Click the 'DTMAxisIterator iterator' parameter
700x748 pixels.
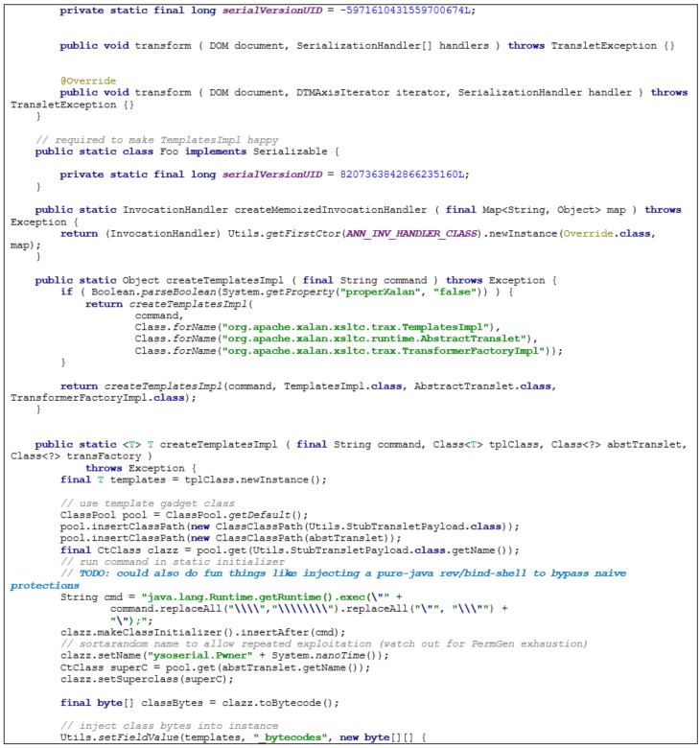point(373,93)
